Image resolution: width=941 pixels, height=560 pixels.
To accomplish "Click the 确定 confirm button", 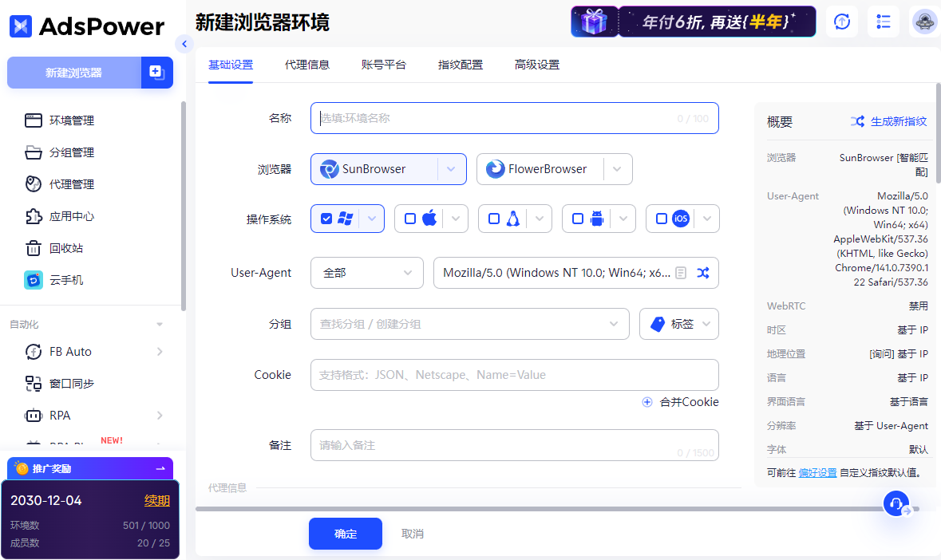I will click(345, 533).
